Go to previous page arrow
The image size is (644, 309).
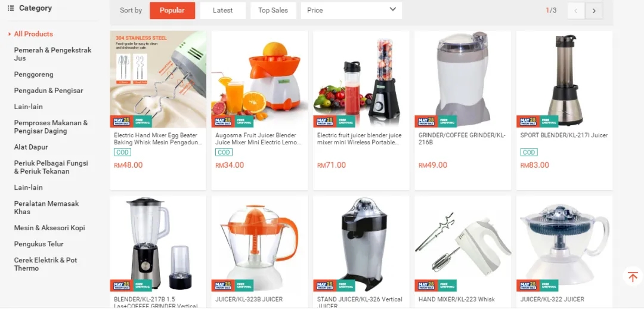[x=576, y=11]
